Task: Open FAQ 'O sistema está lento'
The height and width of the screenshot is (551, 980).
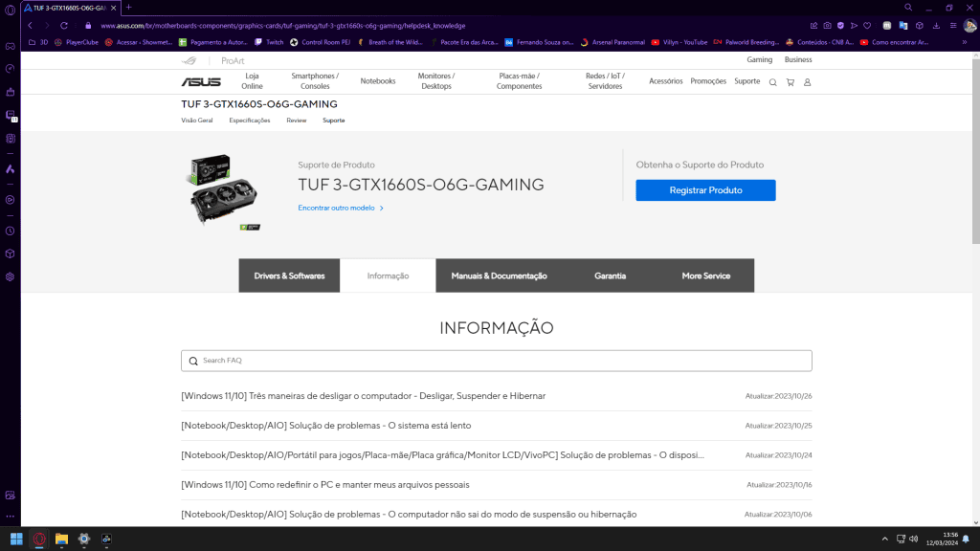Action: [326, 426]
